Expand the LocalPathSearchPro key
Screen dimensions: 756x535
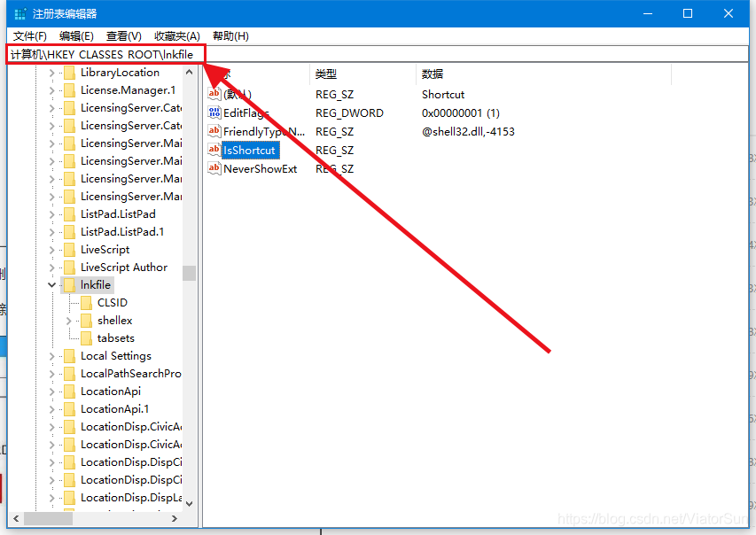pyautogui.click(x=52, y=374)
